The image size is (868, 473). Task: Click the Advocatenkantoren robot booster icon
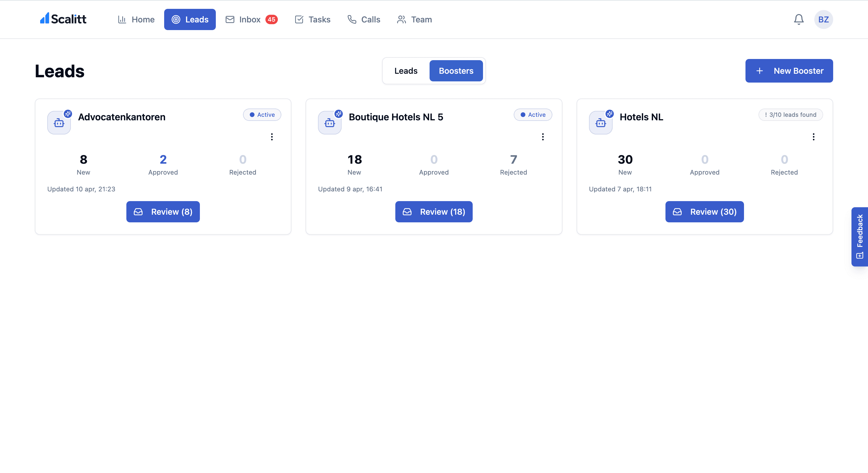tap(59, 122)
